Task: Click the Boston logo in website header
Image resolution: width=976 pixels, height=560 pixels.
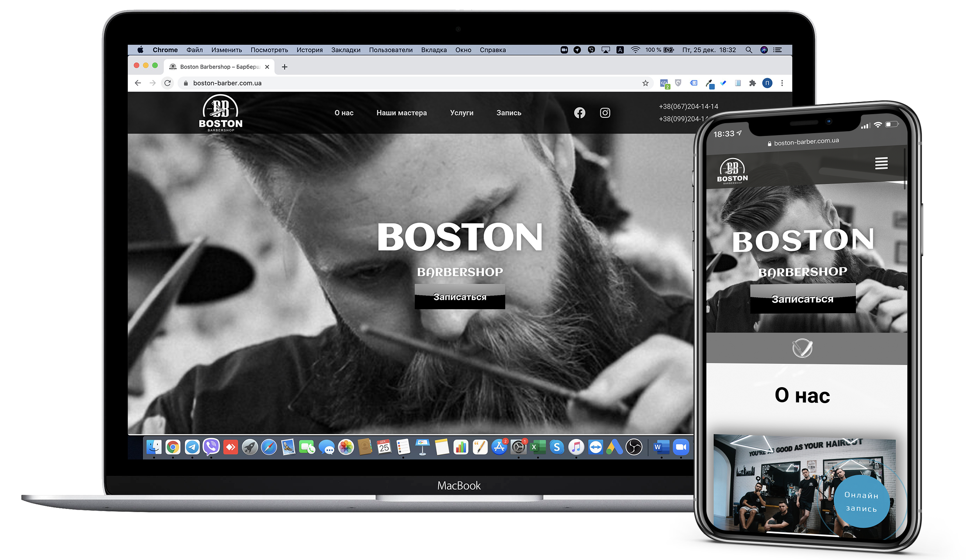Action: point(221,113)
